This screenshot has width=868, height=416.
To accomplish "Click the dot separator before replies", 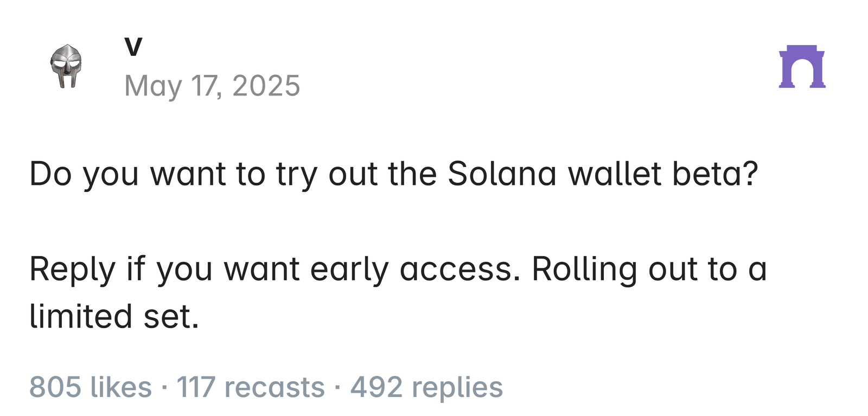I will pyautogui.click(x=337, y=388).
